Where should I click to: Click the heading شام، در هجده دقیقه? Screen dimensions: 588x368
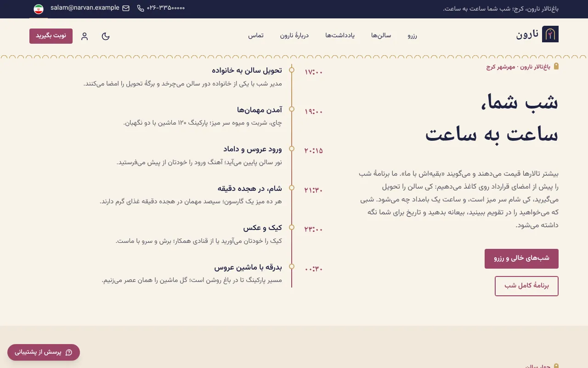pos(250,188)
